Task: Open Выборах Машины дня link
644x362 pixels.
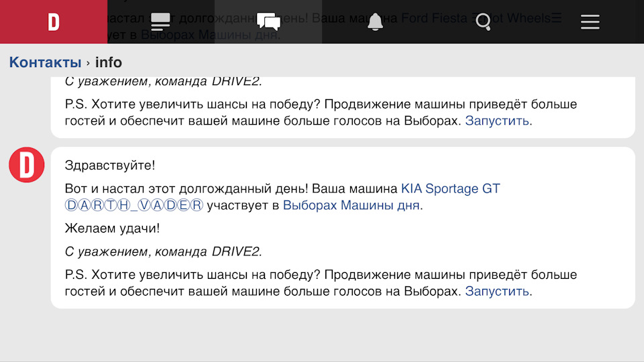Action: (x=351, y=205)
